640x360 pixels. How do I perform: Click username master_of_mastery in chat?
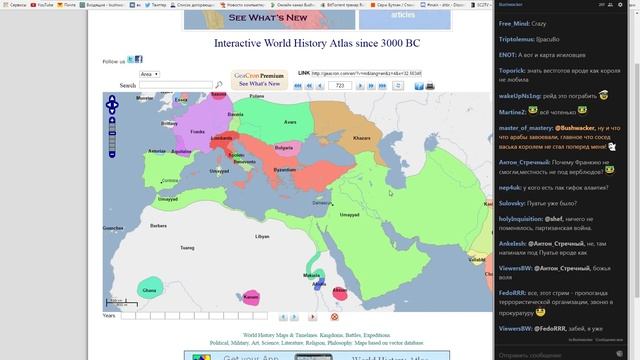tap(526, 128)
